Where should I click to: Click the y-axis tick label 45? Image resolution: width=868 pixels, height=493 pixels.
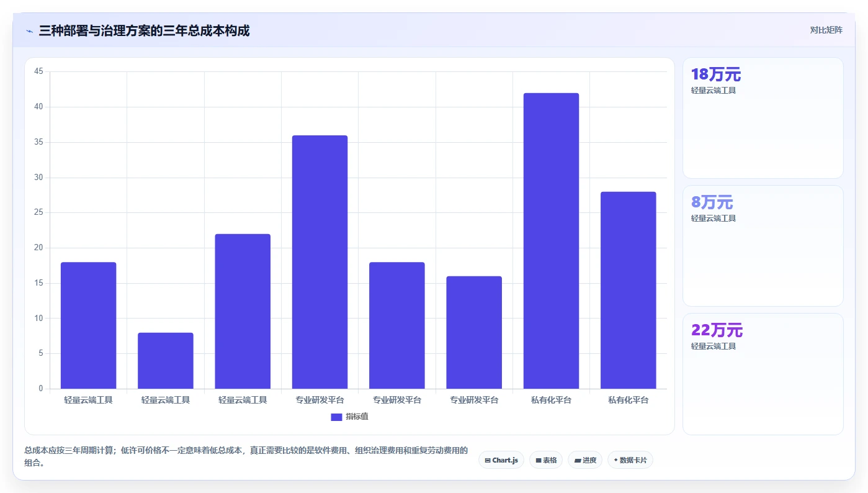tap(38, 71)
